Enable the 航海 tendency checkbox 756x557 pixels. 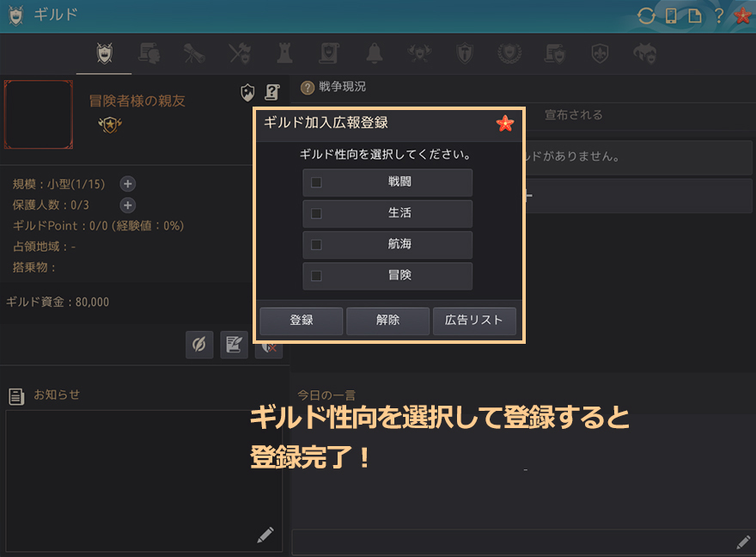point(316,244)
